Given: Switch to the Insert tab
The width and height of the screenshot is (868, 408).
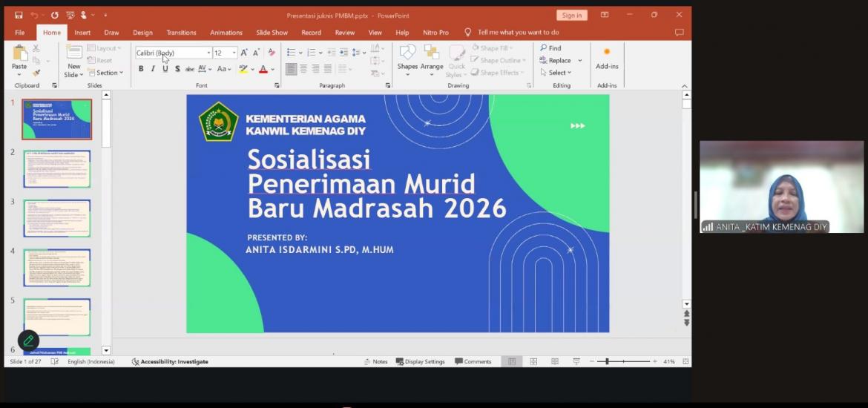Looking at the screenshot, I should coord(82,32).
